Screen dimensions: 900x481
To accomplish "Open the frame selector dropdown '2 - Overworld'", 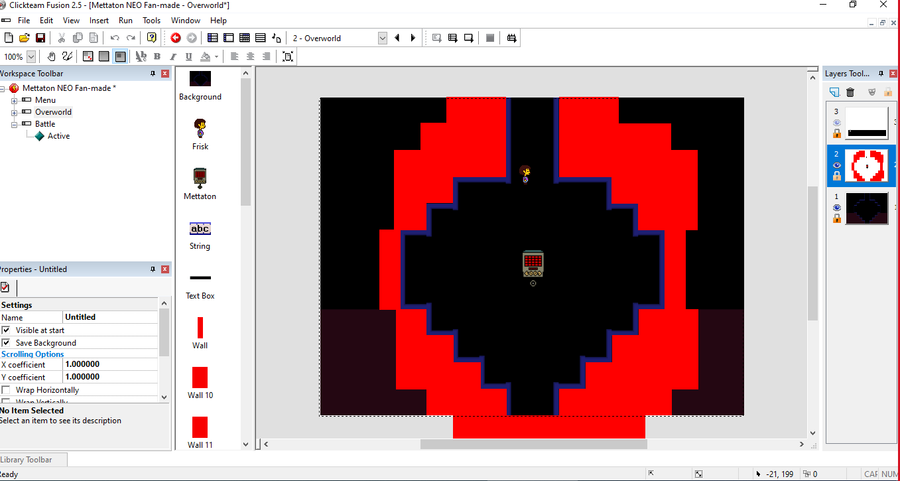I will 382,38.
